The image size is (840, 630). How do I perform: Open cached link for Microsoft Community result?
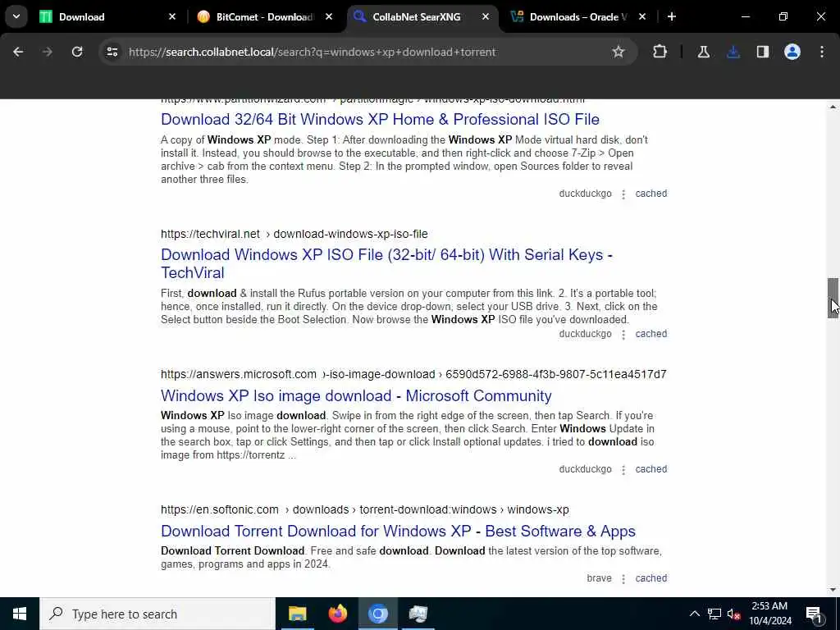point(651,468)
